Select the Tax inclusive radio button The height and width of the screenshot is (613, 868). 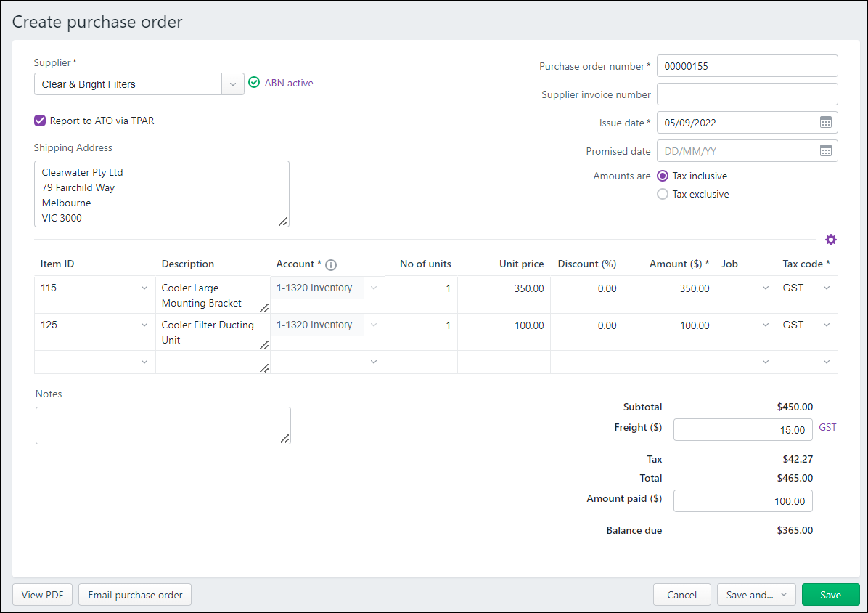point(663,176)
